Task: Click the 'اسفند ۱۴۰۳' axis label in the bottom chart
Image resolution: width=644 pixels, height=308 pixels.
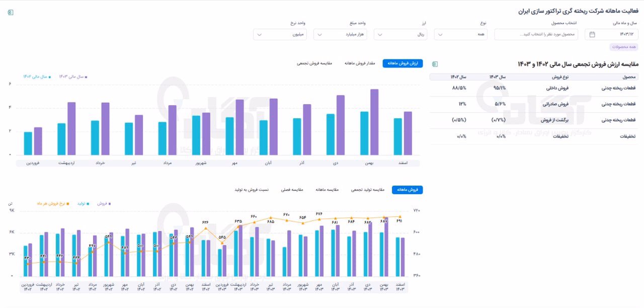Action: point(399,287)
